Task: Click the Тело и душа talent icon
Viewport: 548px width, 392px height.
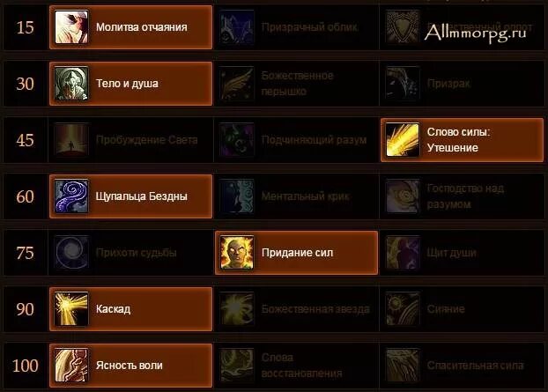Action: 71,84
